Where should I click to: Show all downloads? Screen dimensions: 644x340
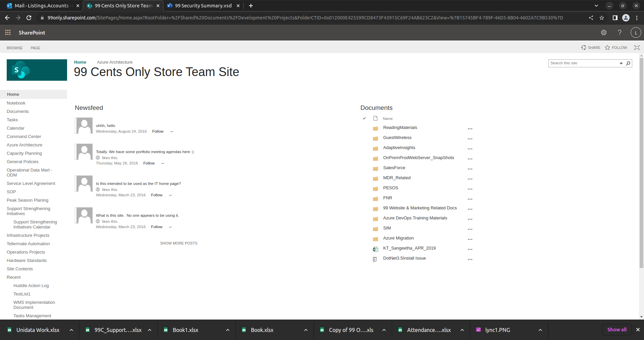pos(617,330)
